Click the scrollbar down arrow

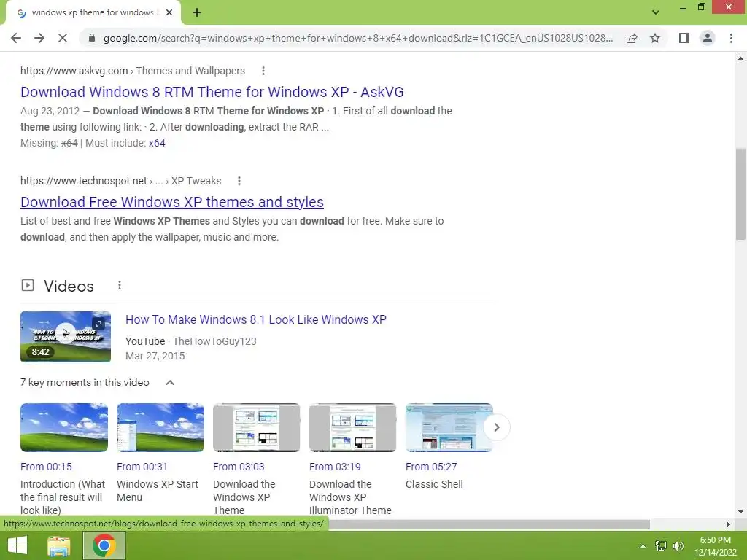pyautogui.click(x=740, y=512)
